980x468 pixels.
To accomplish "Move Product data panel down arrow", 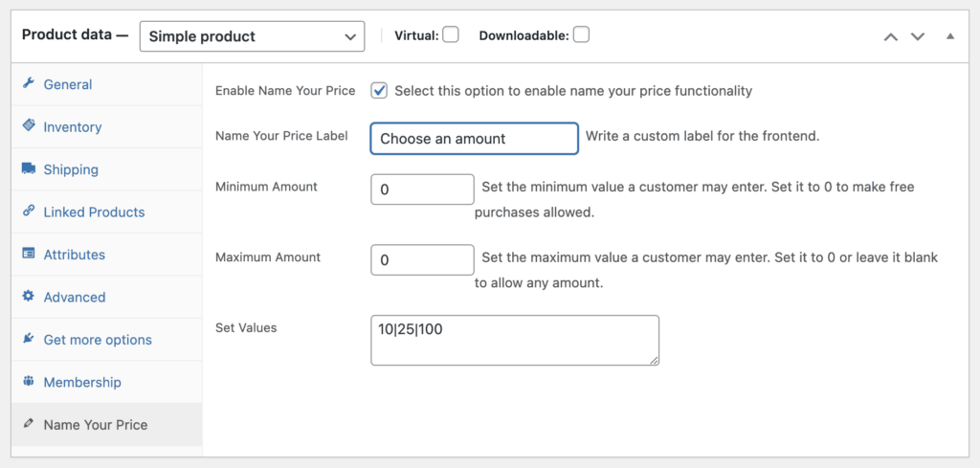I will 918,37.
